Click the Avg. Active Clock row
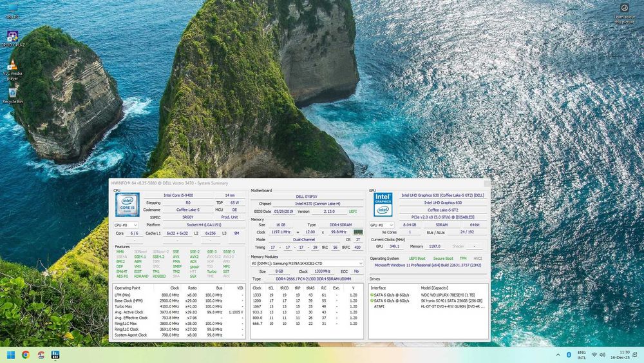 click(179, 313)
